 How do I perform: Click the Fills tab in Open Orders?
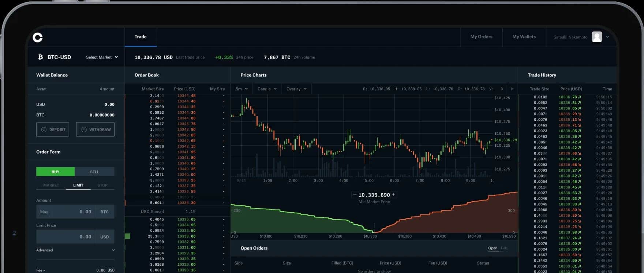click(504, 248)
